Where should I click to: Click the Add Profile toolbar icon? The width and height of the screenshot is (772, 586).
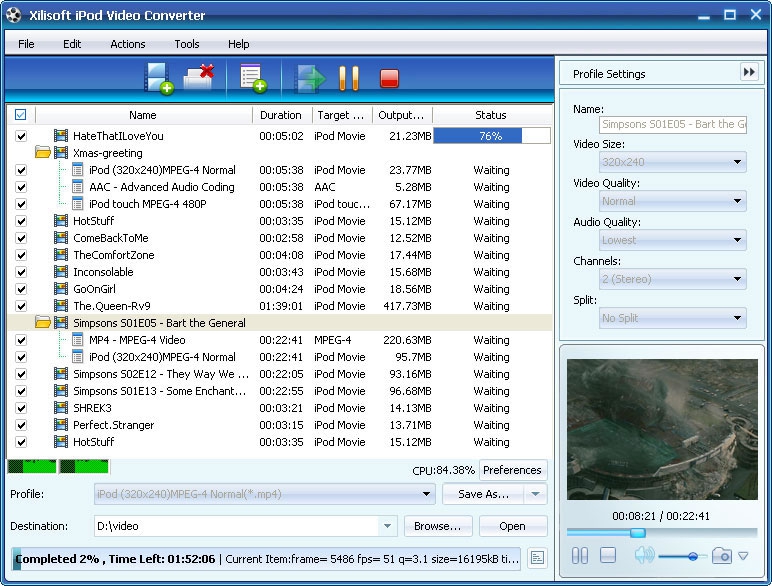[x=252, y=78]
